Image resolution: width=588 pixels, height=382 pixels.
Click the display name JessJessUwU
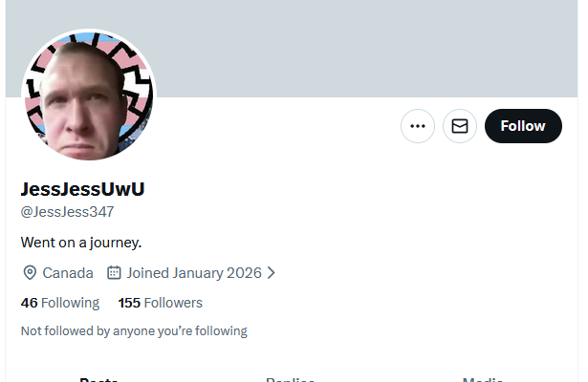pos(82,189)
